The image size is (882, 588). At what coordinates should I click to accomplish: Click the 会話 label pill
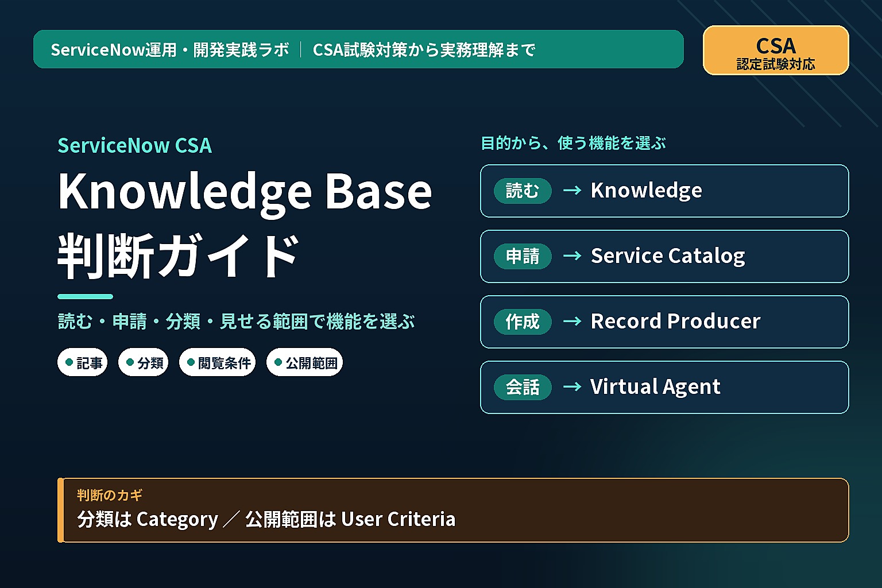click(523, 387)
